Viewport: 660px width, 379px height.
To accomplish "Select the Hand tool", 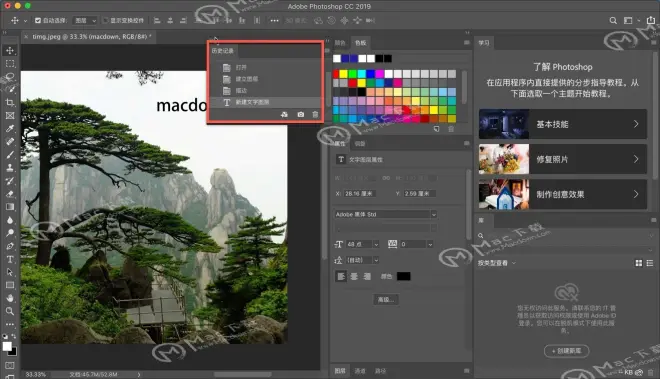I will click(x=10, y=298).
